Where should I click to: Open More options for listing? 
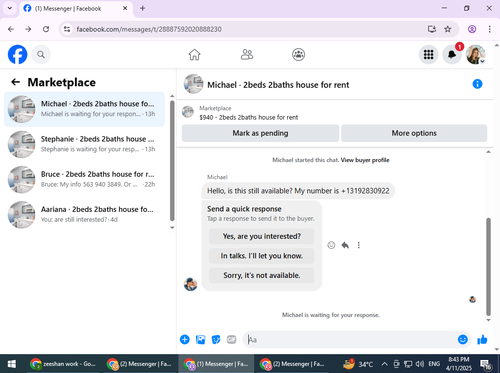pos(414,133)
